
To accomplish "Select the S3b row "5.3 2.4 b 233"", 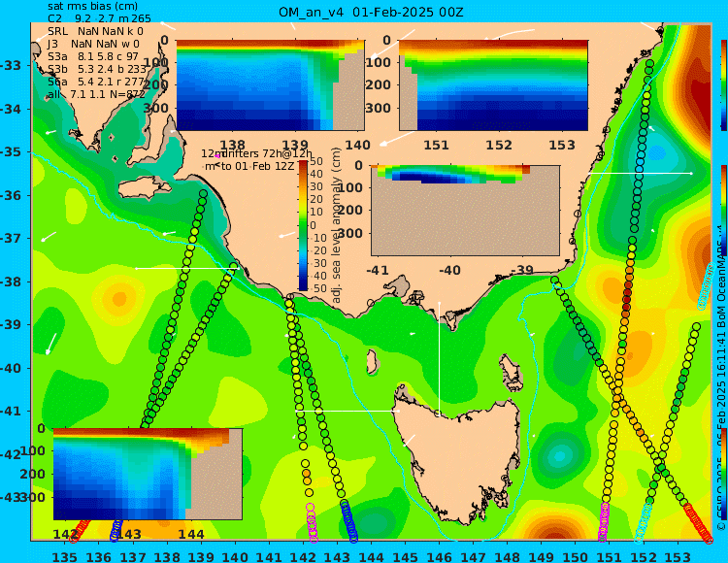I will [97, 69].
